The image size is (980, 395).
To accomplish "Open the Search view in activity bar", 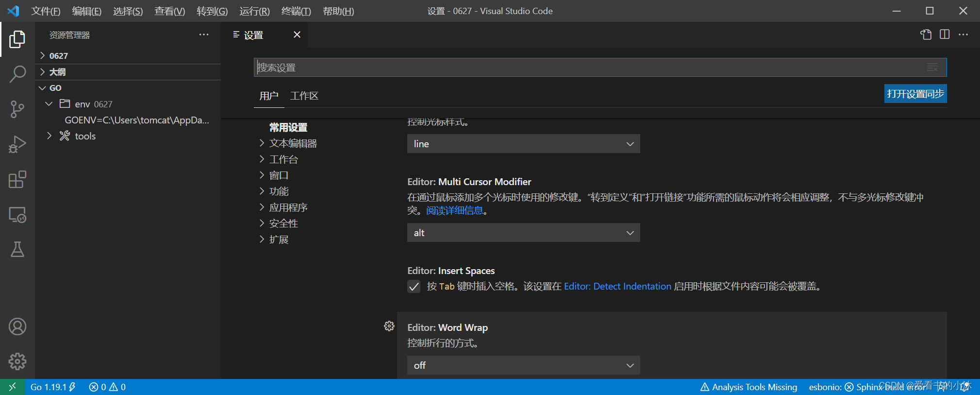I will click(x=17, y=74).
